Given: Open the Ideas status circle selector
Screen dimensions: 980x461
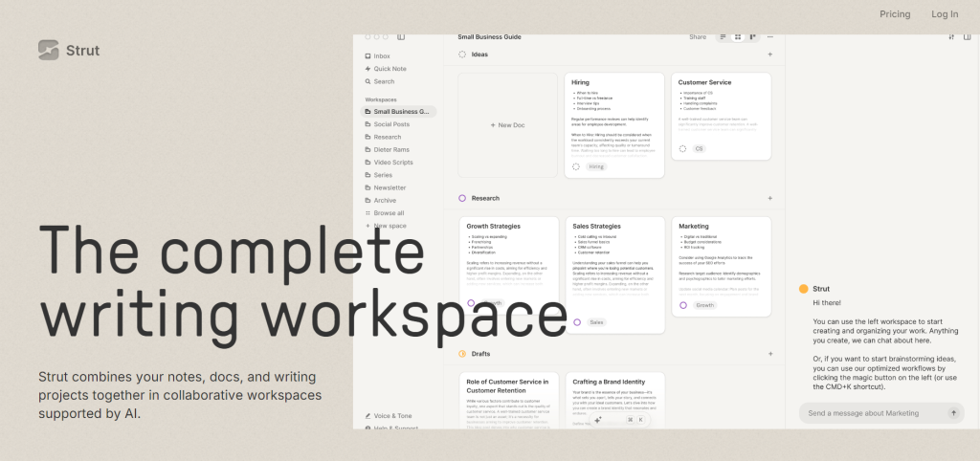Looking at the screenshot, I should pos(462,55).
